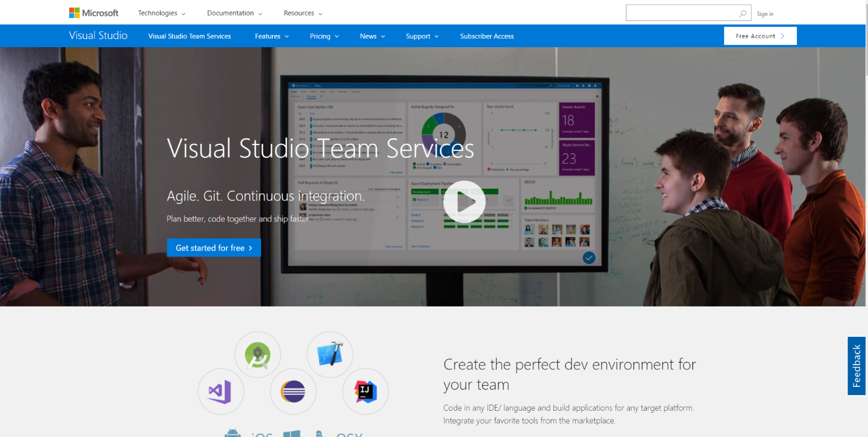This screenshot has width=868, height=437.
Task: Select the Eclipse icon
Action: click(293, 392)
